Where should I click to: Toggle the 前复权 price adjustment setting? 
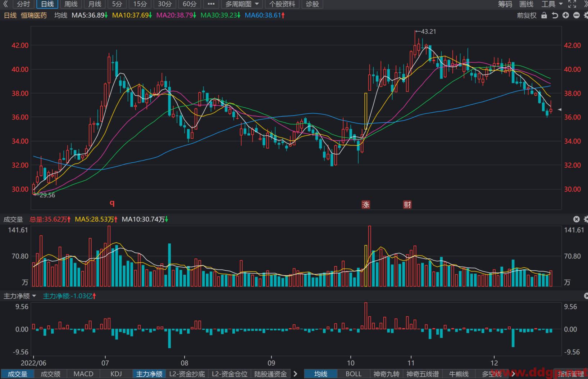coord(527,15)
